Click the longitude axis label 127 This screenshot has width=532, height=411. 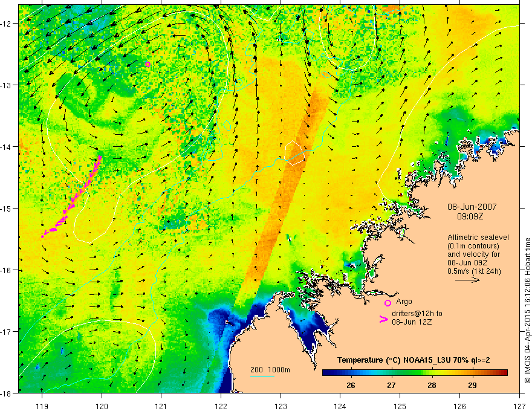tap(519, 406)
